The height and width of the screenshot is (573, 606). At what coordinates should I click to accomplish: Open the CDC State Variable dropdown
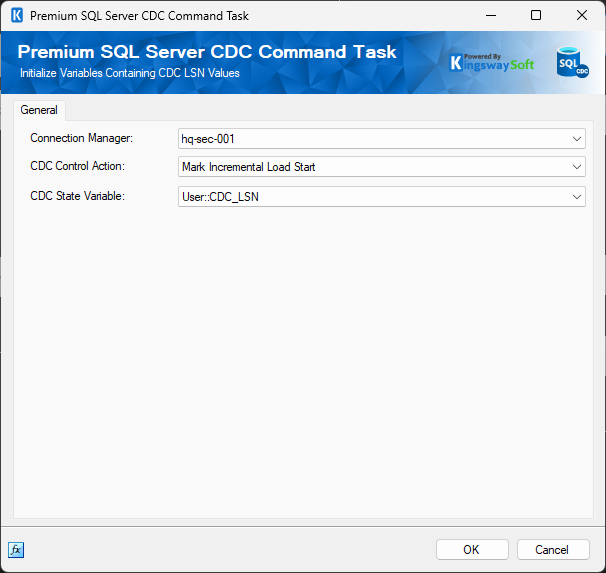click(381, 197)
